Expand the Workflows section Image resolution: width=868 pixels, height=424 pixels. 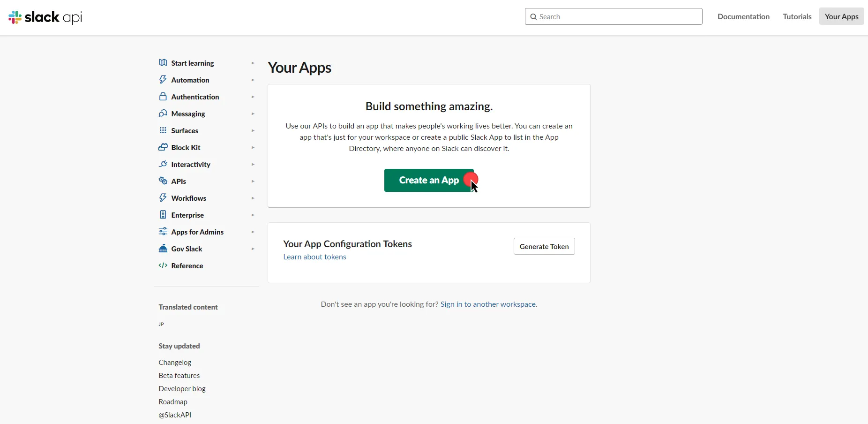point(253,198)
